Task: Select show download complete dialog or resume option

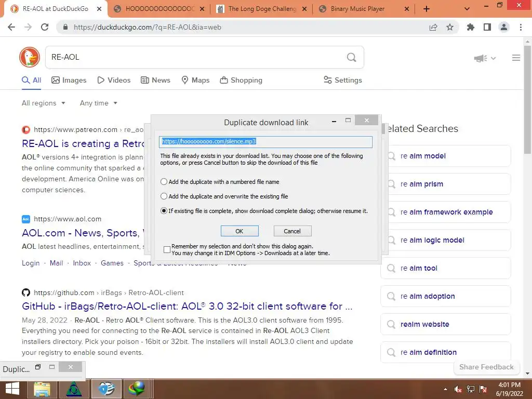Action: point(164,211)
